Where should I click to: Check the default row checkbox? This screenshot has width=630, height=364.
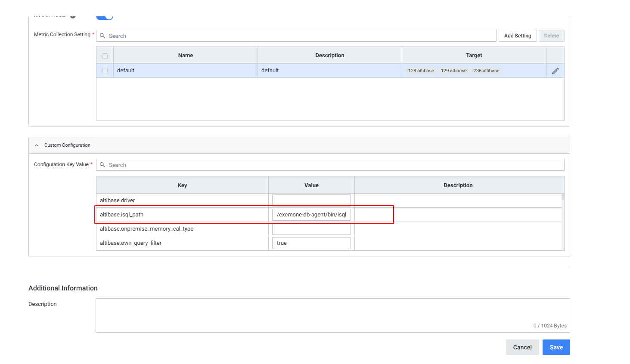tap(105, 71)
